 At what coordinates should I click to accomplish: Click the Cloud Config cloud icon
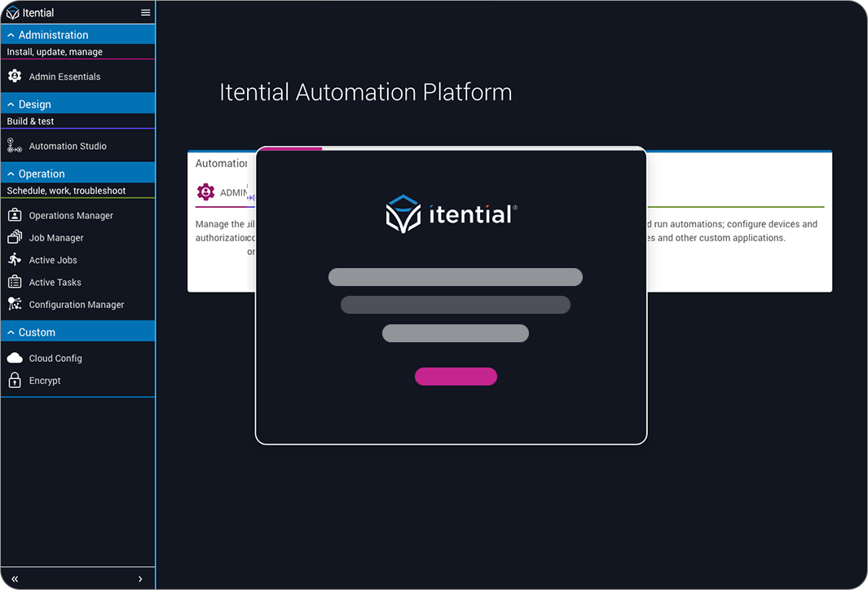(x=15, y=358)
